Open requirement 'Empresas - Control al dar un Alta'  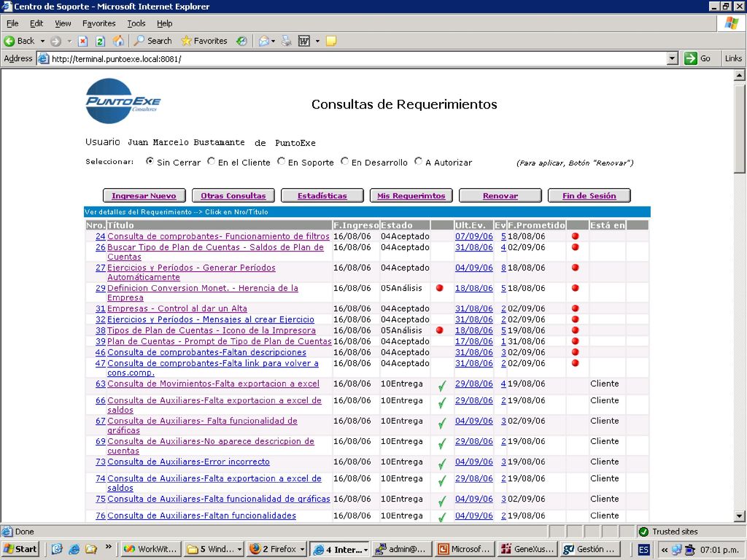[177, 308]
